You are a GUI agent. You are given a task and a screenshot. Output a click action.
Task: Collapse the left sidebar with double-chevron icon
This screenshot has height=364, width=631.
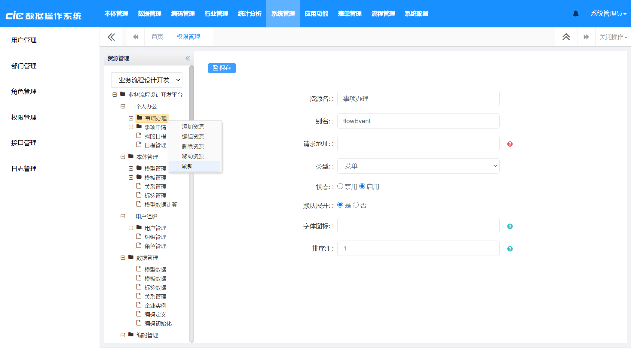[111, 37]
